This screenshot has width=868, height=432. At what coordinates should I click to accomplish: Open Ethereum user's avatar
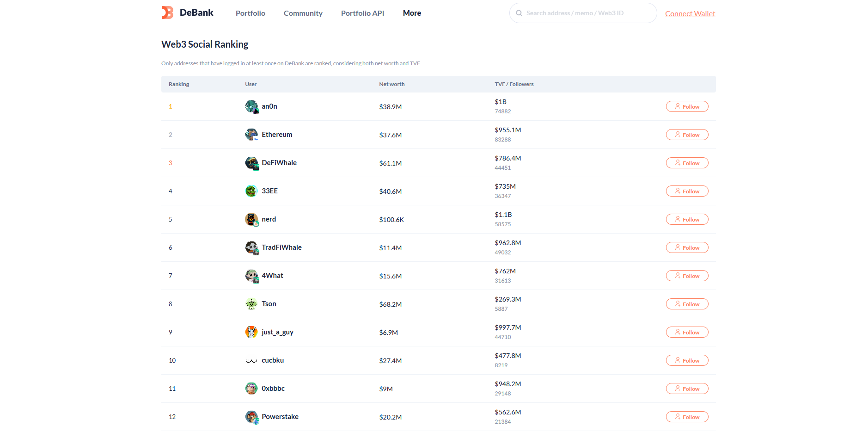[251, 135]
